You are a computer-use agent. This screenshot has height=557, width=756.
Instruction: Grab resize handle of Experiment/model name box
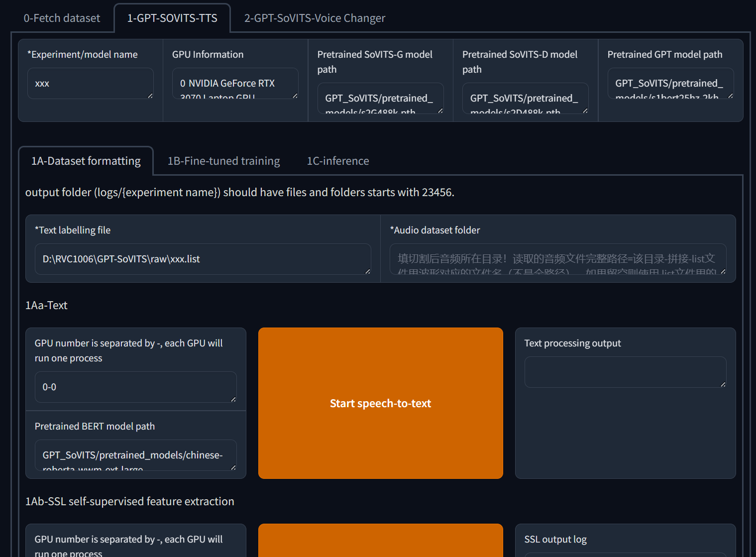(x=150, y=96)
